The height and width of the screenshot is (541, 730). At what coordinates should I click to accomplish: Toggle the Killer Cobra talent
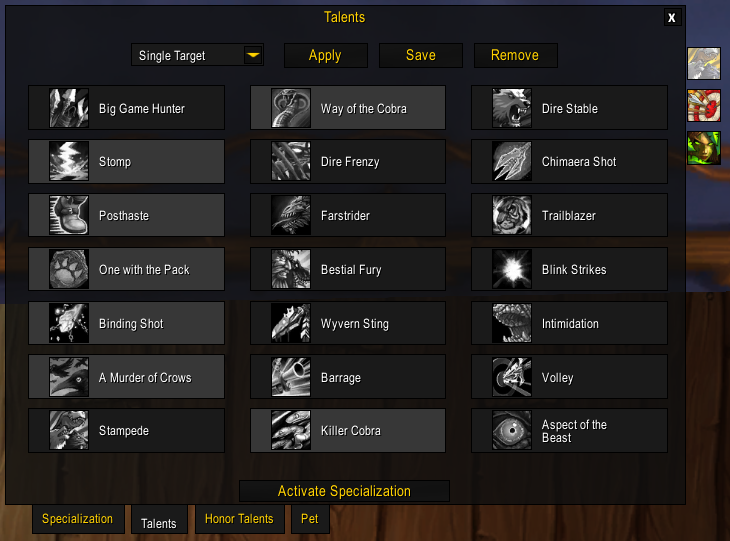(x=348, y=431)
